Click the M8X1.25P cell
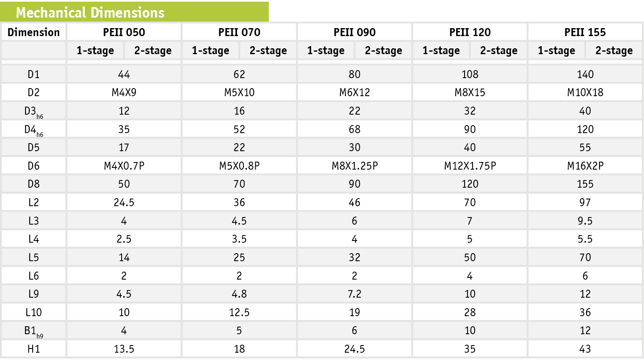This screenshot has width=644, height=364. click(355, 166)
